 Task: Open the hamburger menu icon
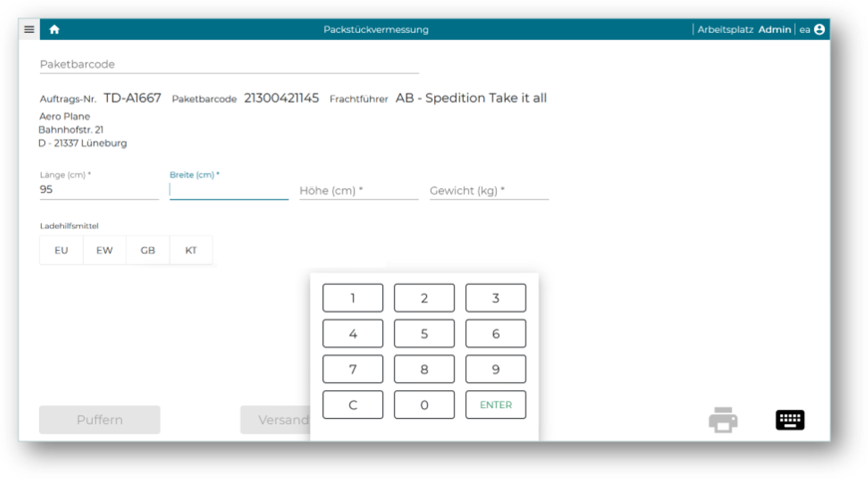pos(29,30)
